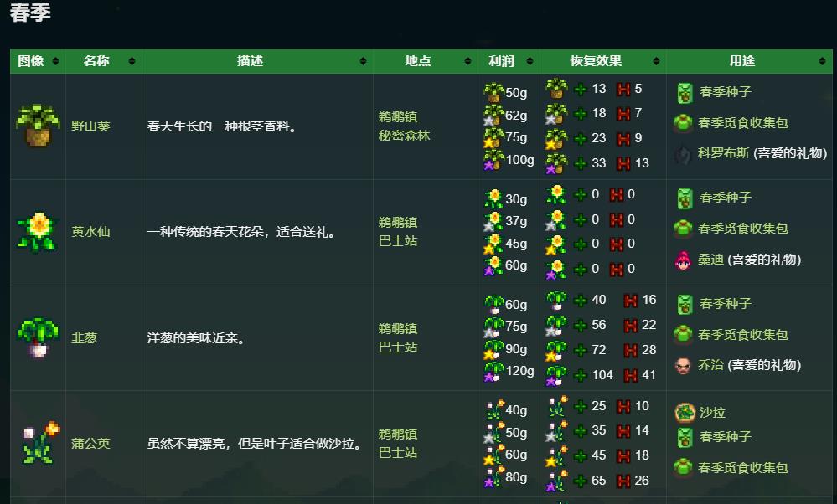
Task: Open 春季觅食收集包 link in 蒲公英 row
Action: click(743, 468)
